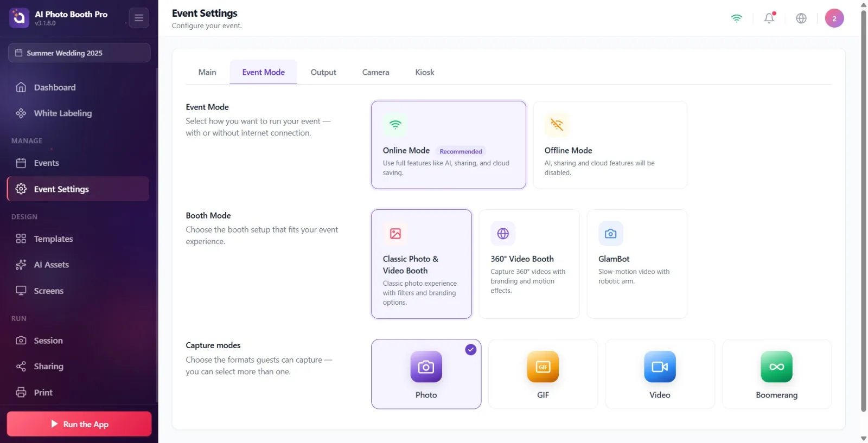Switch to the Output tab
This screenshot has width=868, height=443.
click(323, 72)
